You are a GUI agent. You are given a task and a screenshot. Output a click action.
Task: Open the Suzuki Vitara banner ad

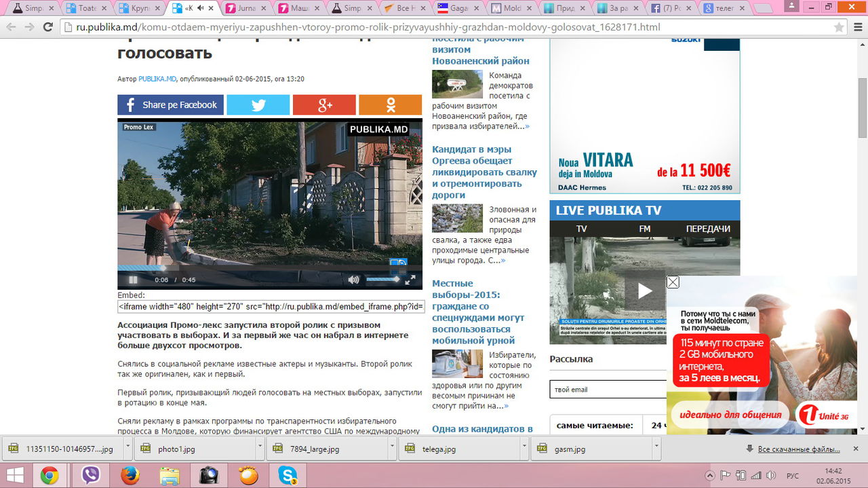point(644,116)
